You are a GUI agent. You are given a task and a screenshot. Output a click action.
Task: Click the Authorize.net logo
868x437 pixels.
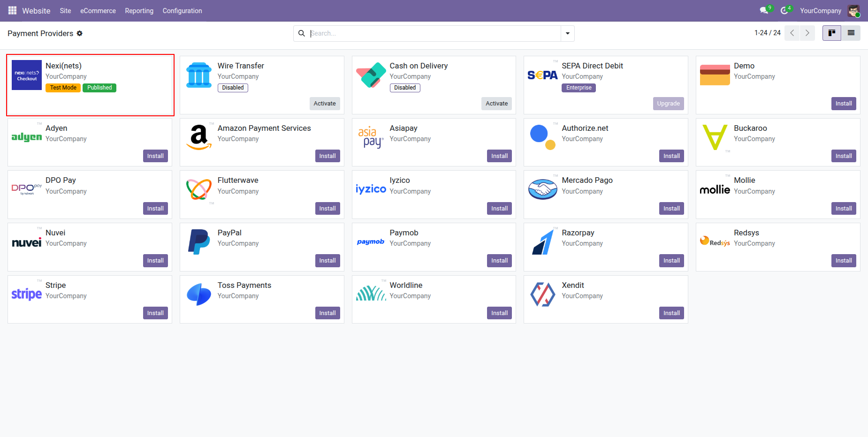pyautogui.click(x=542, y=137)
